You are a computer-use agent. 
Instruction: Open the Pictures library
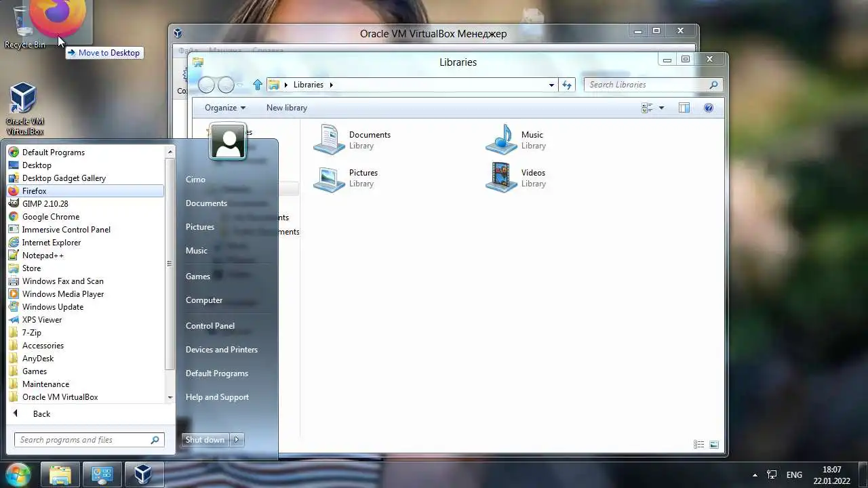click(346, 178)
